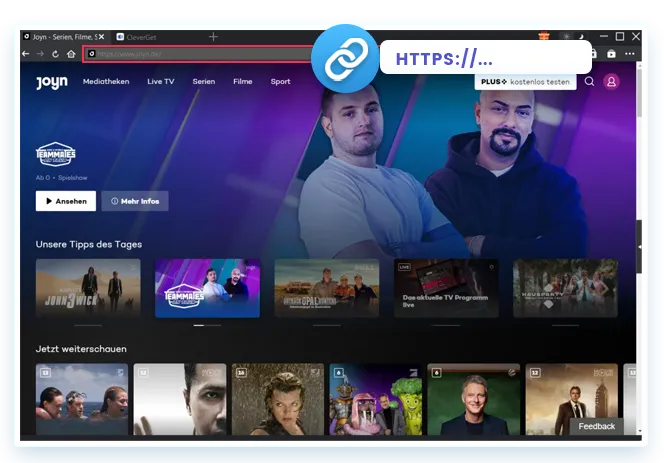The height and width of the screenshot is (463, 664).
Task: Open the Sport section
Action: pos(280,81)
